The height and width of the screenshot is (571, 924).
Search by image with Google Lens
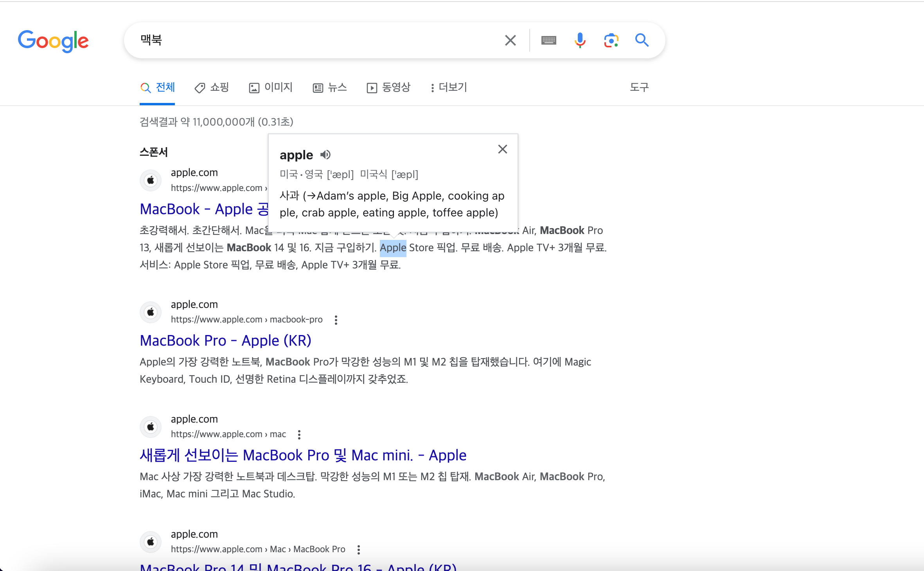click(611, 40)
